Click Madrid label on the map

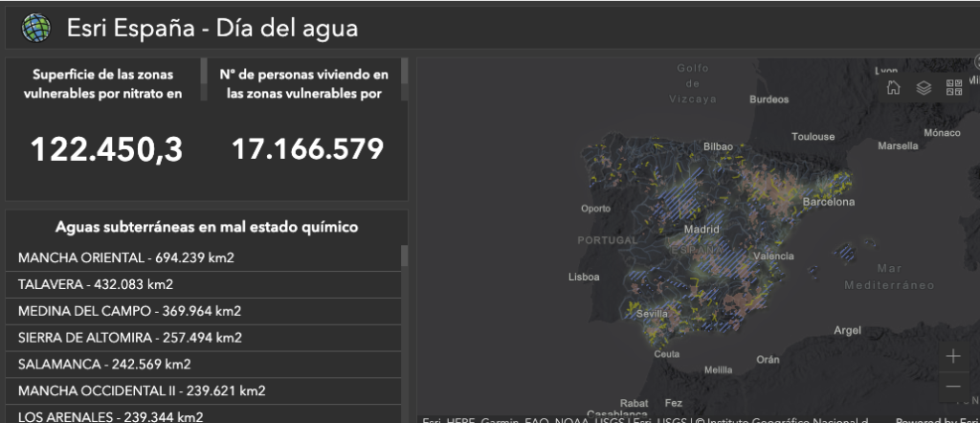pos(702,230)
